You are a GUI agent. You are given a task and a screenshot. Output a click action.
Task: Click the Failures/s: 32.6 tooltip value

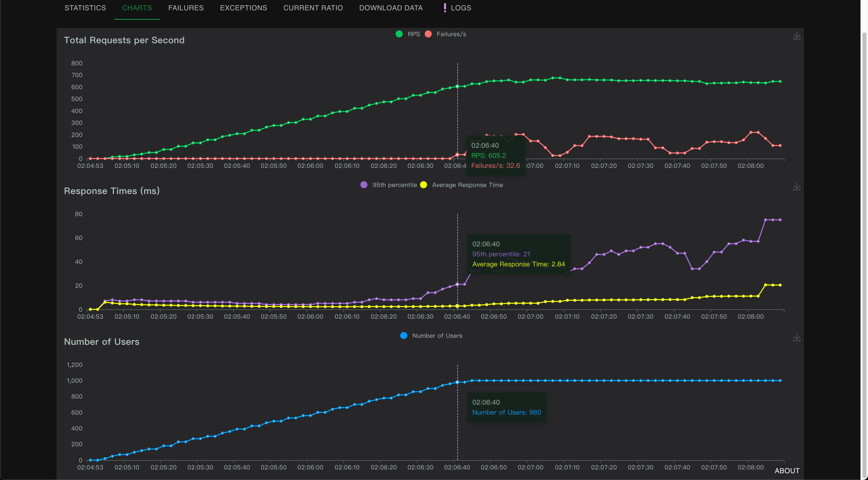coord(495,166)
